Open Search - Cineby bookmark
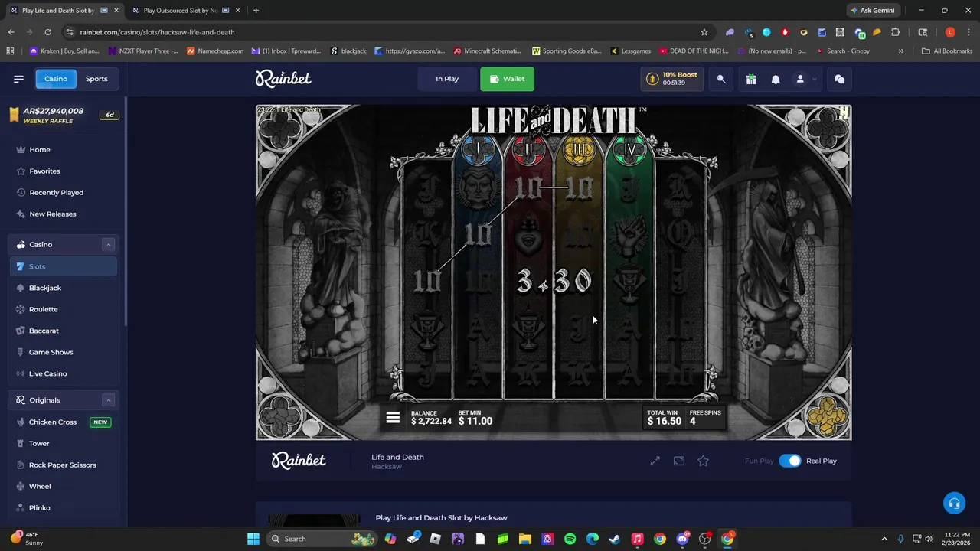This screenshot has width=980, height=551. [843, 51]
